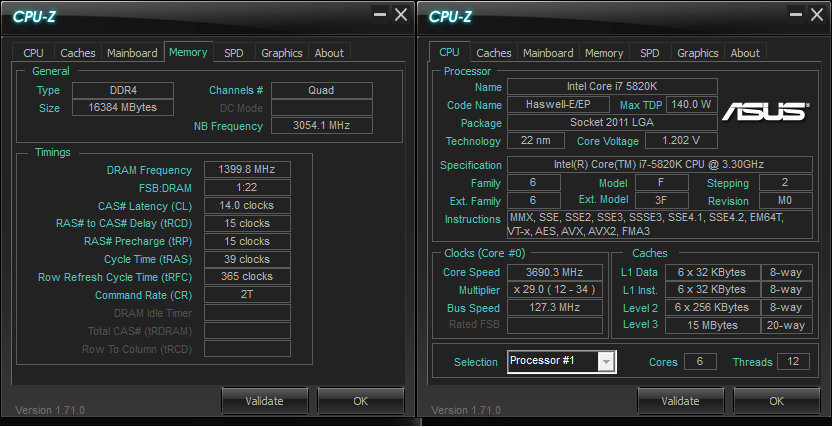
Task: Open the Caches tab in left CPU-Z window
Action: (x=77, y=53)
